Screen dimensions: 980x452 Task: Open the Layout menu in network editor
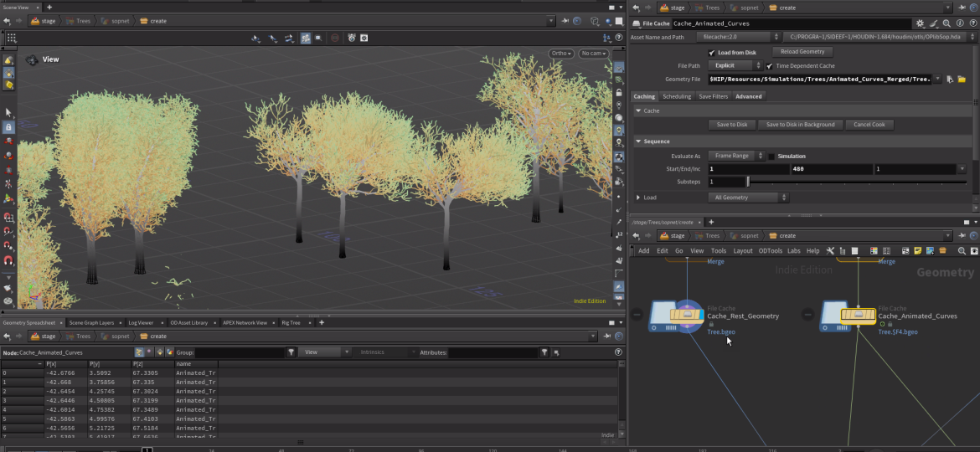click(743, 250)
